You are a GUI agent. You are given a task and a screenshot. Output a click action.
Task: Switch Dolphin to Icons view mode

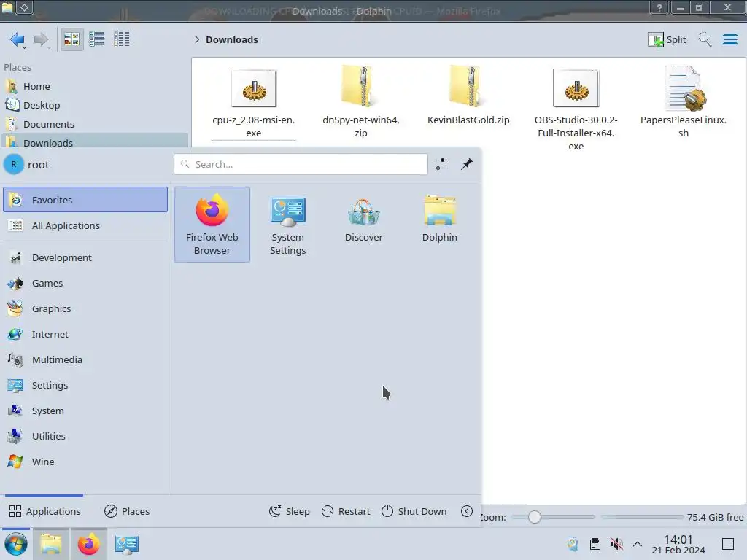tap(71, 39)
